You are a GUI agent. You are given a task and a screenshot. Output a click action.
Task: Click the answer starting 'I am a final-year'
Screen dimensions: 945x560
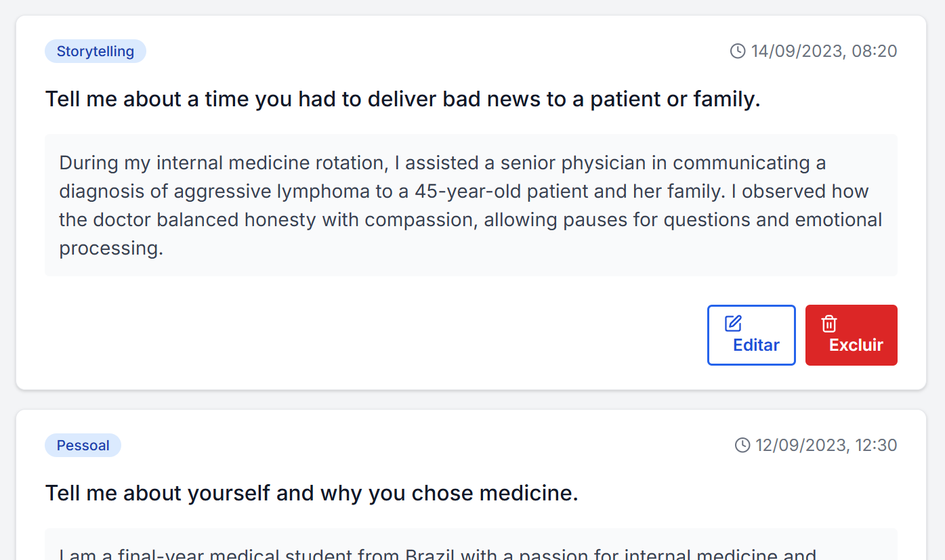click(437, 552)
